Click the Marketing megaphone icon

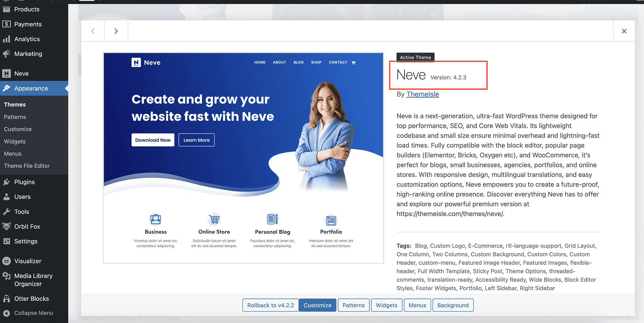point(6,54)
